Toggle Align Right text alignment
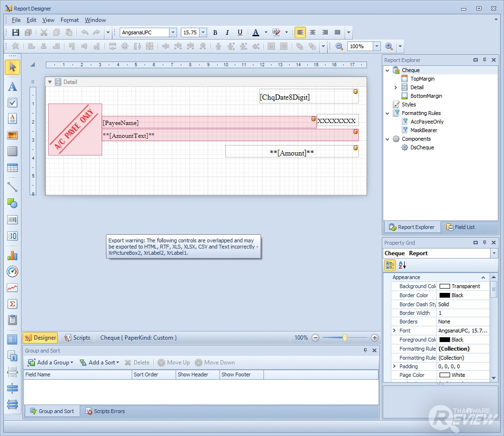 click(x=325, y=32)
